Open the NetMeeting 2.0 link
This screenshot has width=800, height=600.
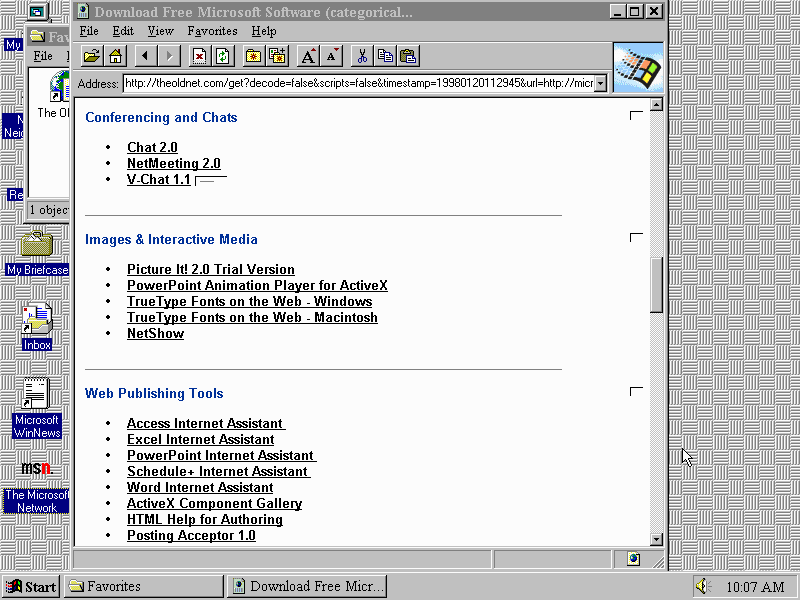pyautogui.click(x=173, y=164)
